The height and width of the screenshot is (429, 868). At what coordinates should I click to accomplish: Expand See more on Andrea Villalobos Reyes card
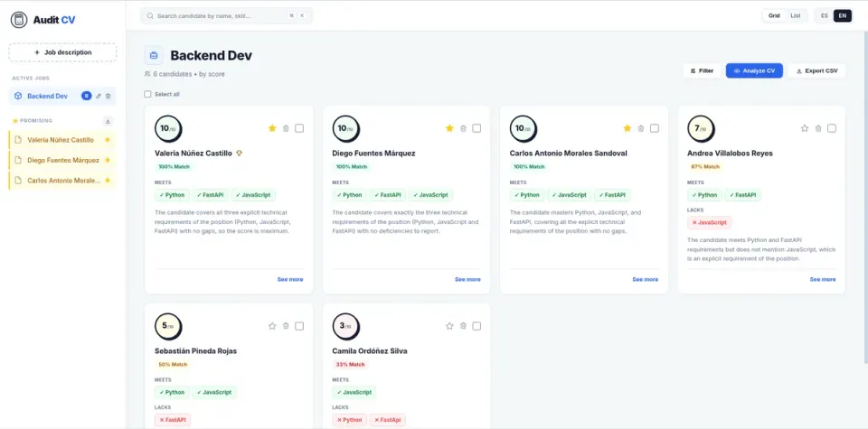pyautogui.click(x=823, y=280)
